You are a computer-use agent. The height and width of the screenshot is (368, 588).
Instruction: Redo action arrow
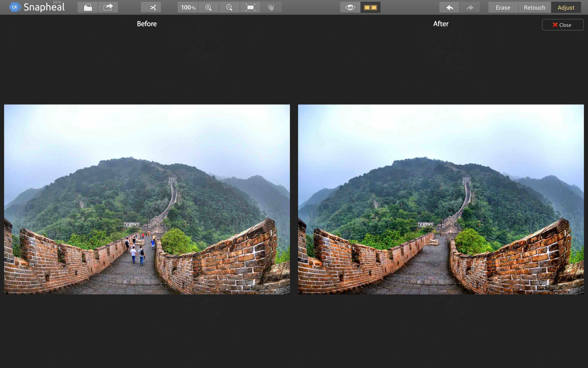470,7
